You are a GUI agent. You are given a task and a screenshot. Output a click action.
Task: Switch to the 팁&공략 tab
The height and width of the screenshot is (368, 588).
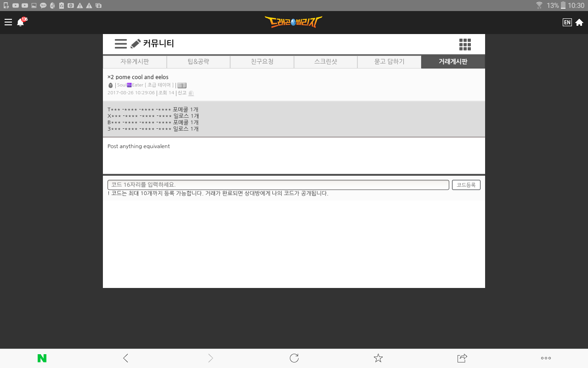tap(198, 62)
